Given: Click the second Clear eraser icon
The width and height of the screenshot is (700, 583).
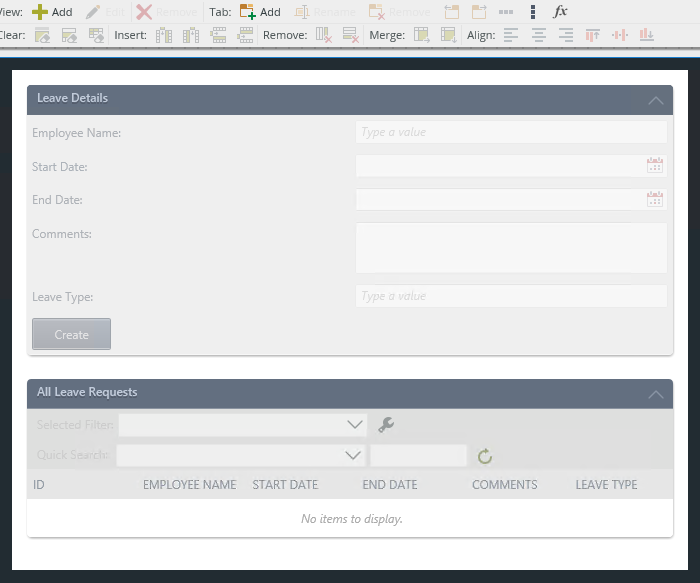Looking at the screenshot, I should 69,35.
